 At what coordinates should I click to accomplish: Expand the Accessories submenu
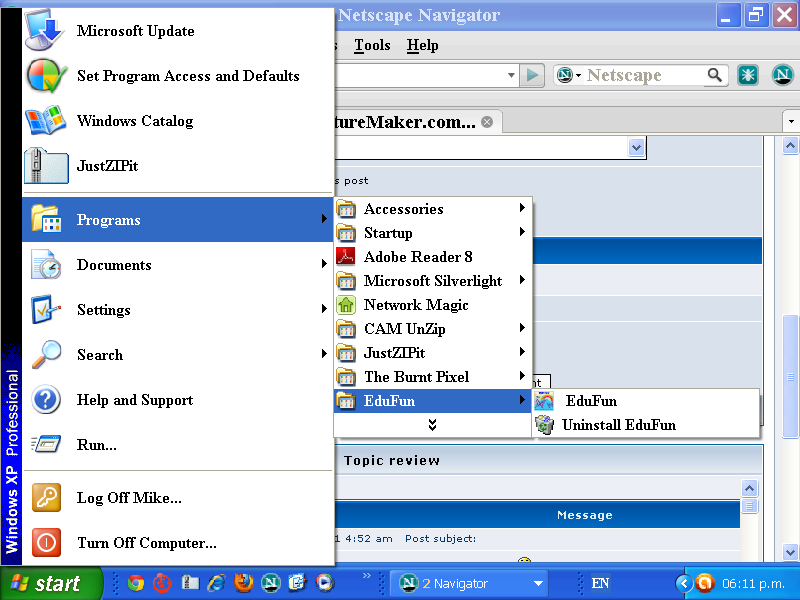pos(433,209)
